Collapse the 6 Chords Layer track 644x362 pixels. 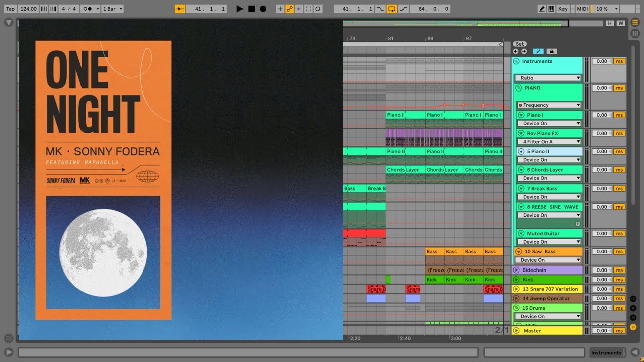(521, 170)
